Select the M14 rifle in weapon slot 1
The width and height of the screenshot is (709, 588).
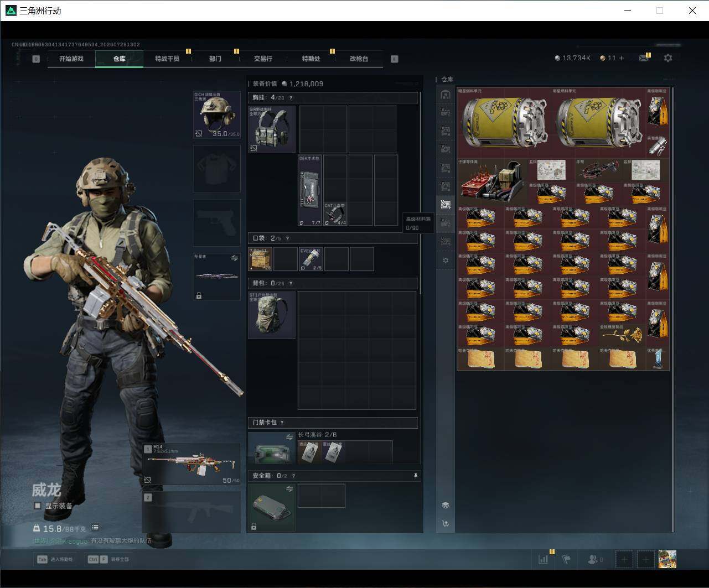point(192,464)
